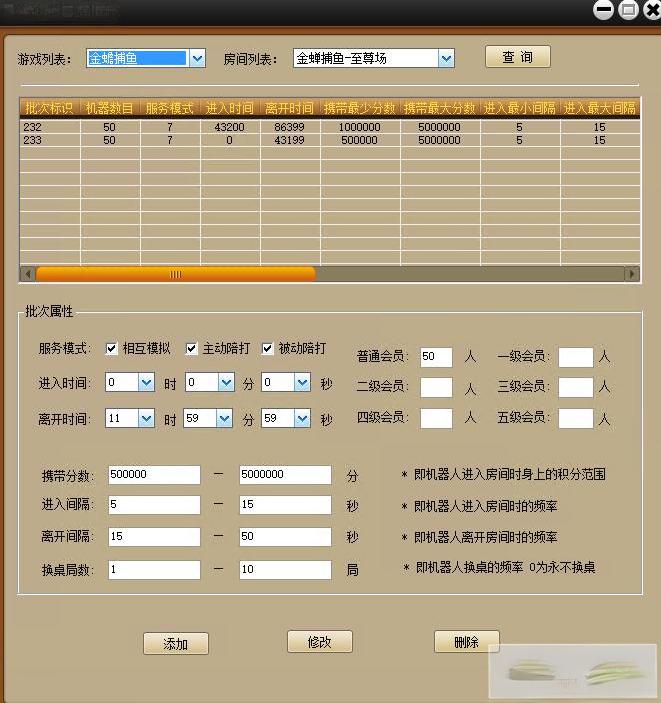661x703 pixels.
Task: Click the 携带分数 minimum score field
Action: (x=154, y=475)
